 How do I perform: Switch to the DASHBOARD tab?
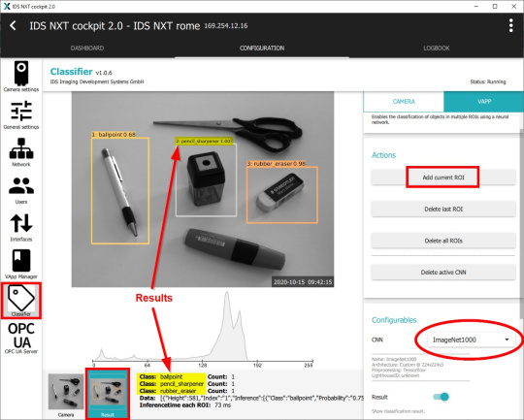[87, 48]
